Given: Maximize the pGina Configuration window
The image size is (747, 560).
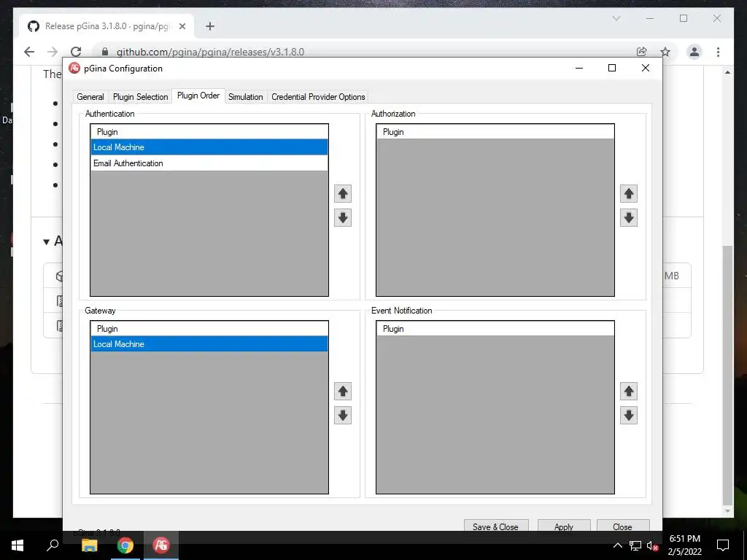Looking at the screenshot, I should point(612,68).
